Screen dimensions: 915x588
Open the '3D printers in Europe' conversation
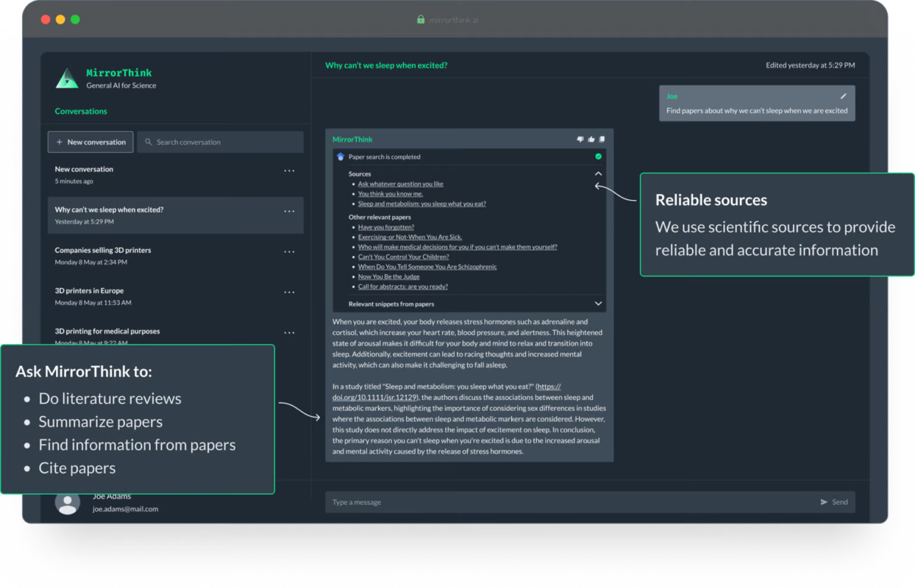[x=176, y=296]
